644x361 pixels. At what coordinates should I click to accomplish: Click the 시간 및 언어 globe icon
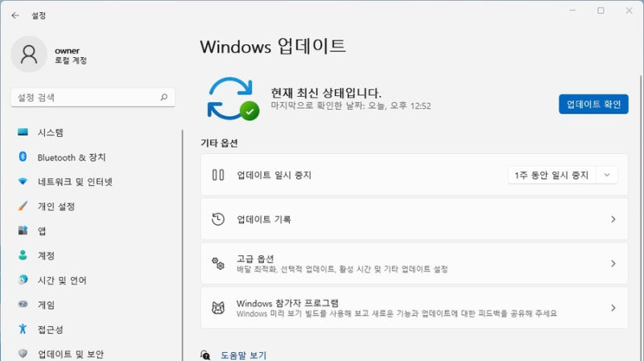click(x=23, y=280)
